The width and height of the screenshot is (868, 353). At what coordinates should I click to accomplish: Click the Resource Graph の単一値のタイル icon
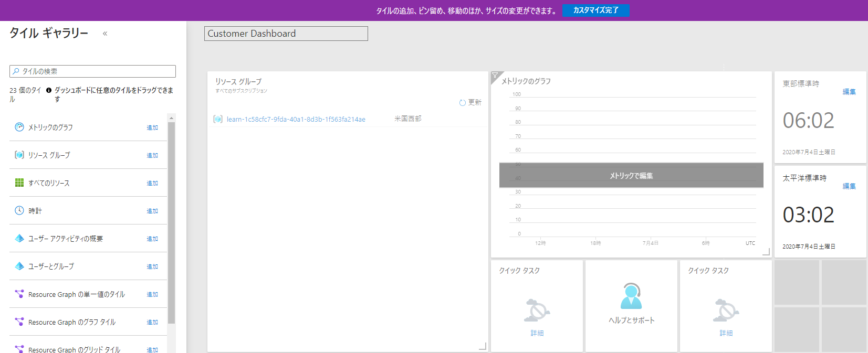click(19, 294)
